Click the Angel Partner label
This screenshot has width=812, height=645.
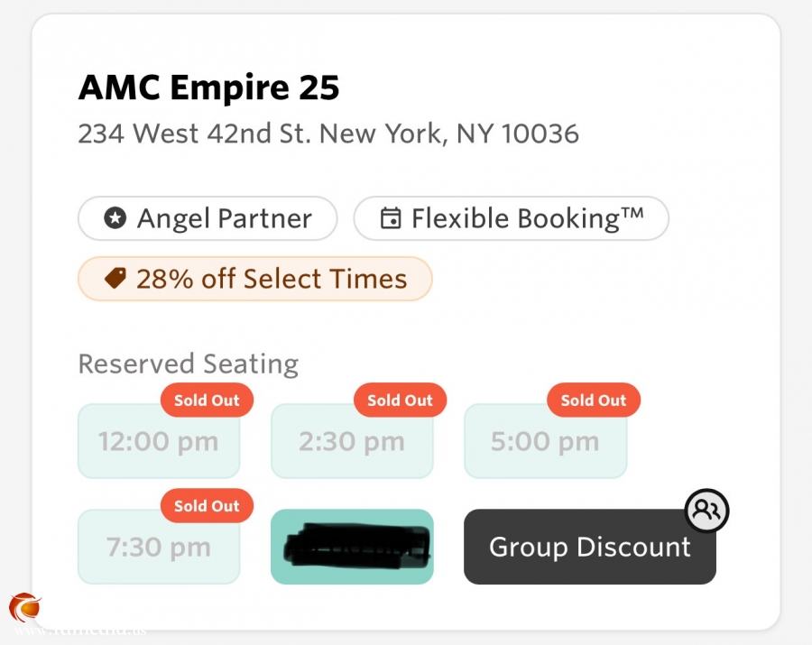[x=224, y=218]
